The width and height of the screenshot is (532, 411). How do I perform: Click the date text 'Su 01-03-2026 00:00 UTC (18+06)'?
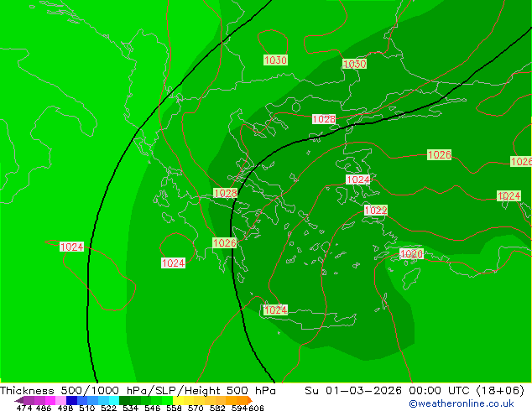pos(415,391)
